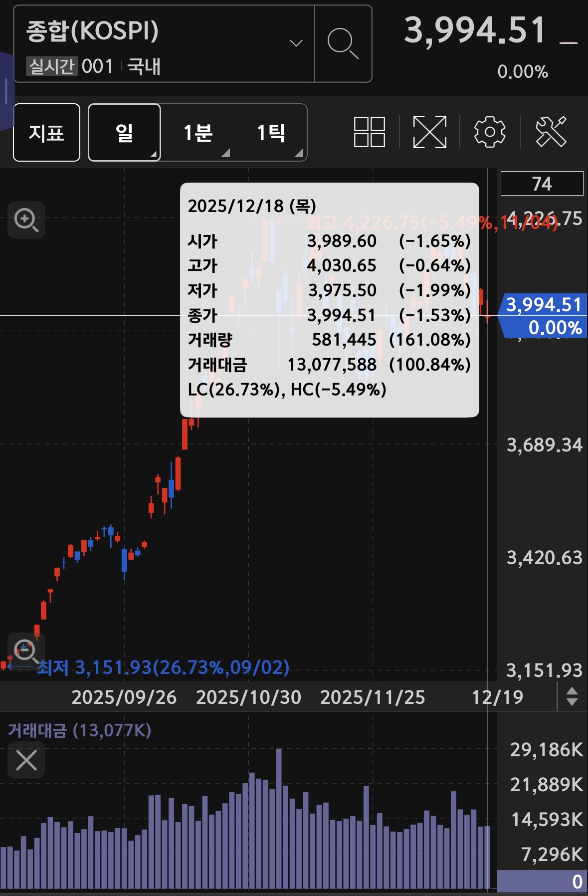
Task: Click the 3,689.34 price axis label
Action: pos(545,445)
